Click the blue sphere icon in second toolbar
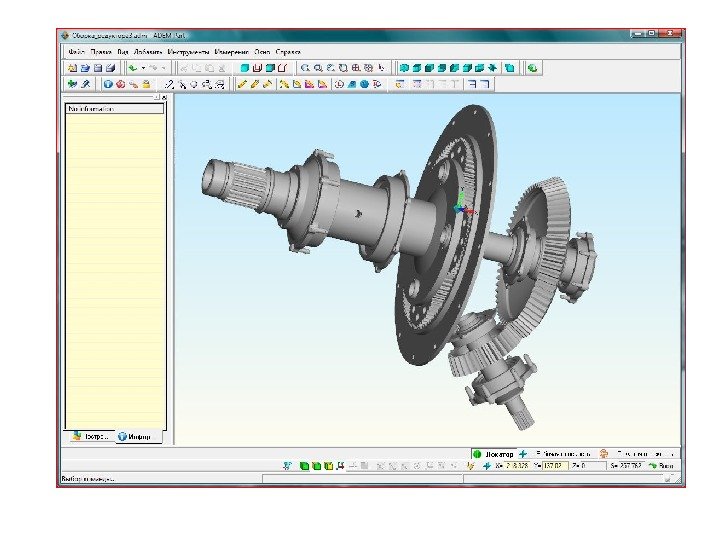Screen dimensions: 720x540 click(364, 84)
